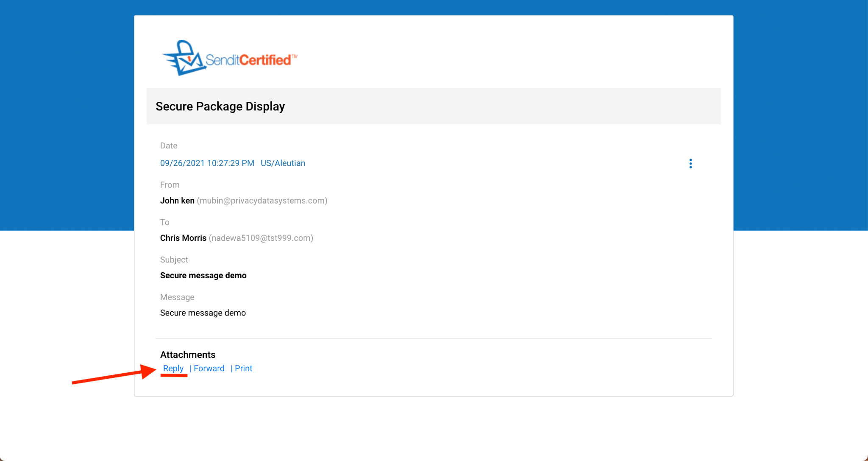Click the message body text
The image size is (868, 461).
pos(203,313)
